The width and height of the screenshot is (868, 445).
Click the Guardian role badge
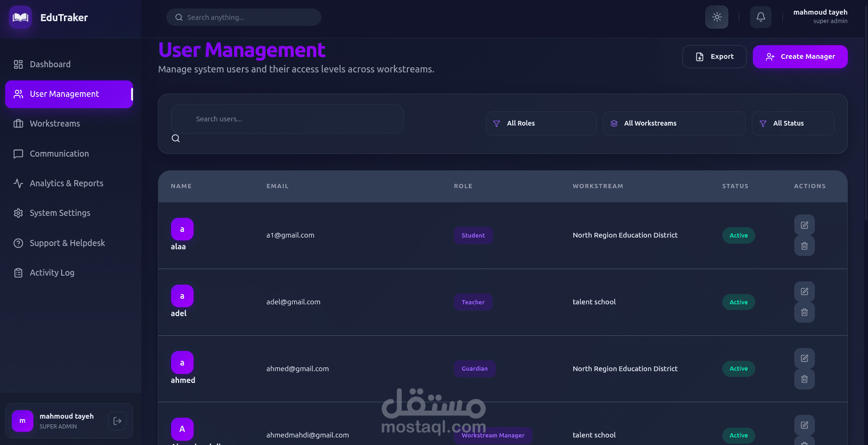(475, 369)
